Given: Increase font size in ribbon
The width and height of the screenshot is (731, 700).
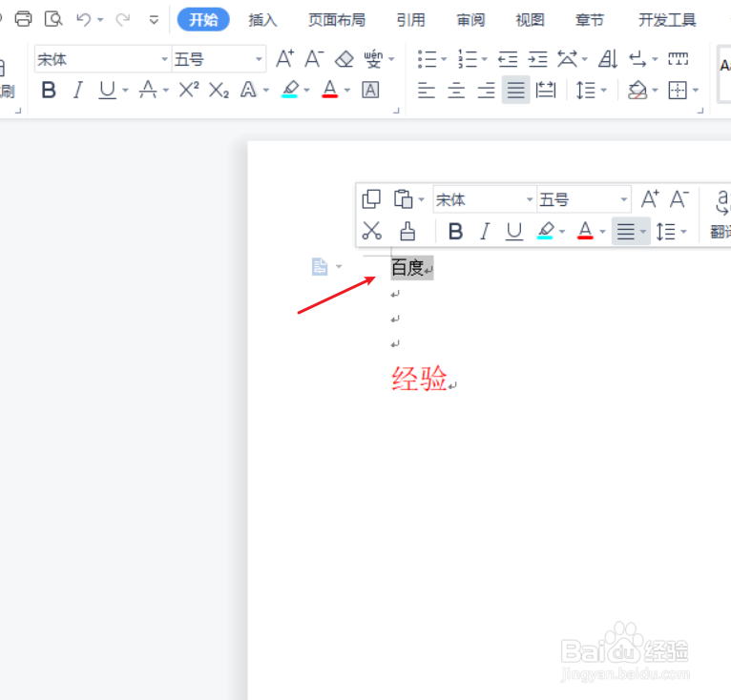Looking at the screenshot, I should 284,59.
